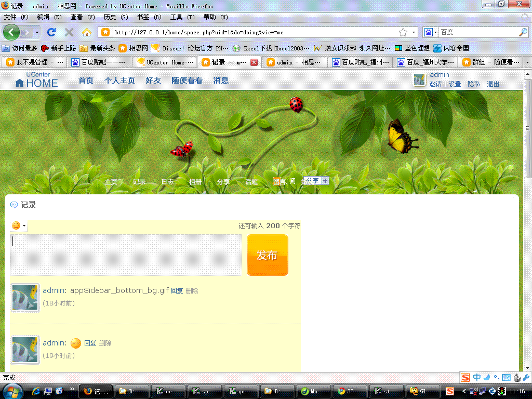Viewport: 532px width, 399px height.
Task: Click the stop loading X icon
Action: pyautogui.click(x=69, y=32)
